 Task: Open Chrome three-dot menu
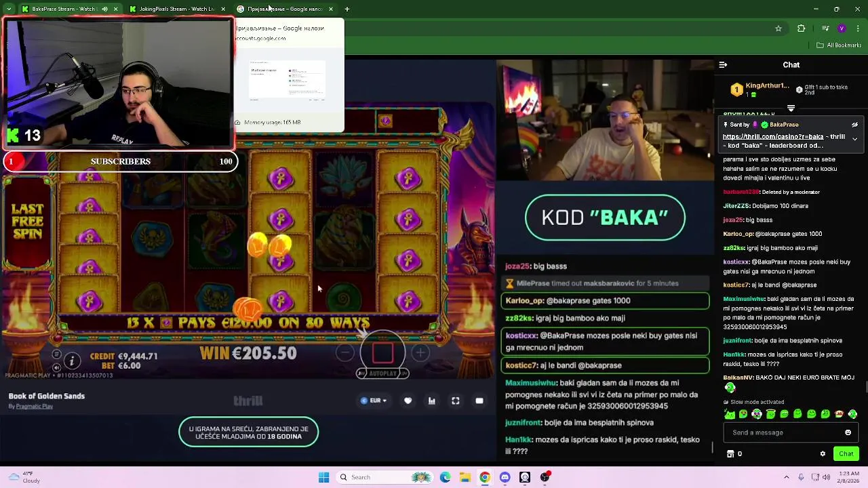point(857,28)
